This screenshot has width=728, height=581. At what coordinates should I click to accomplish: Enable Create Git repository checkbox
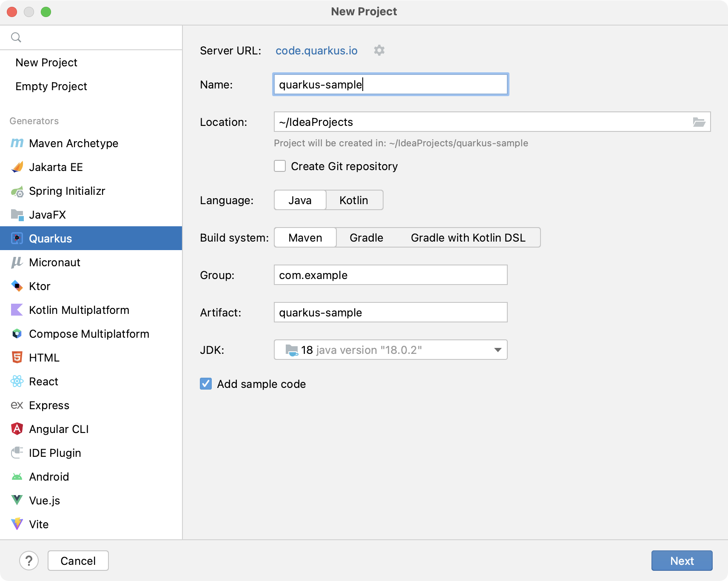point(280,166)
